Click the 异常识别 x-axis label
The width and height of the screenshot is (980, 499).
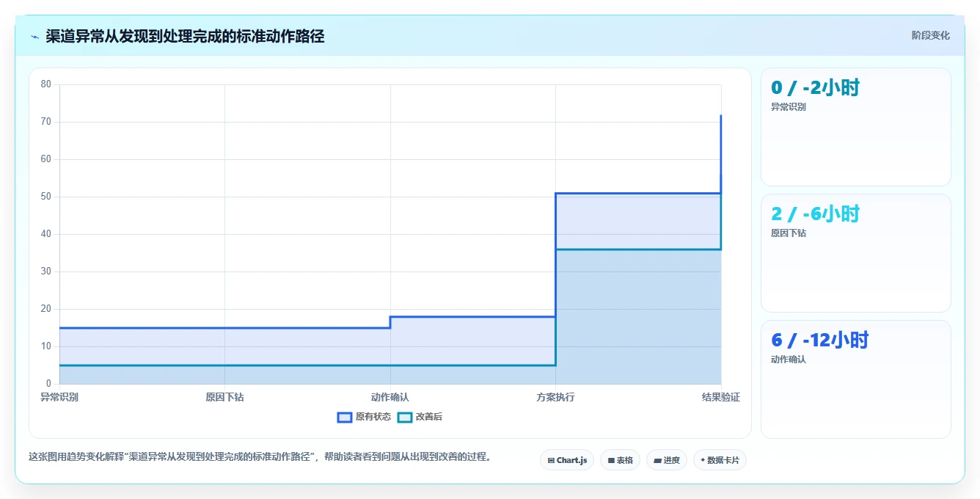click(x=59, y=397)
